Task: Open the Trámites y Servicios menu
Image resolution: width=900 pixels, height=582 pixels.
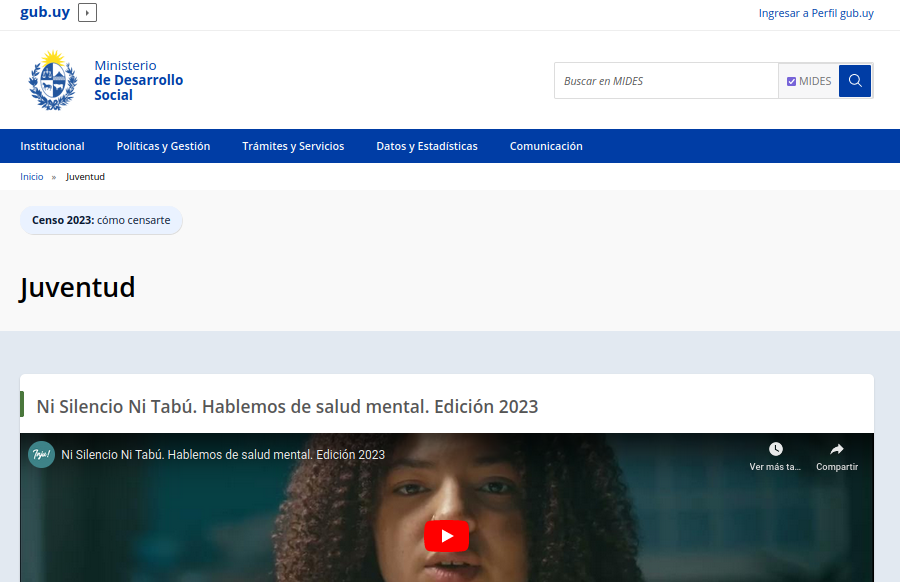Action: tap(293, 146)
